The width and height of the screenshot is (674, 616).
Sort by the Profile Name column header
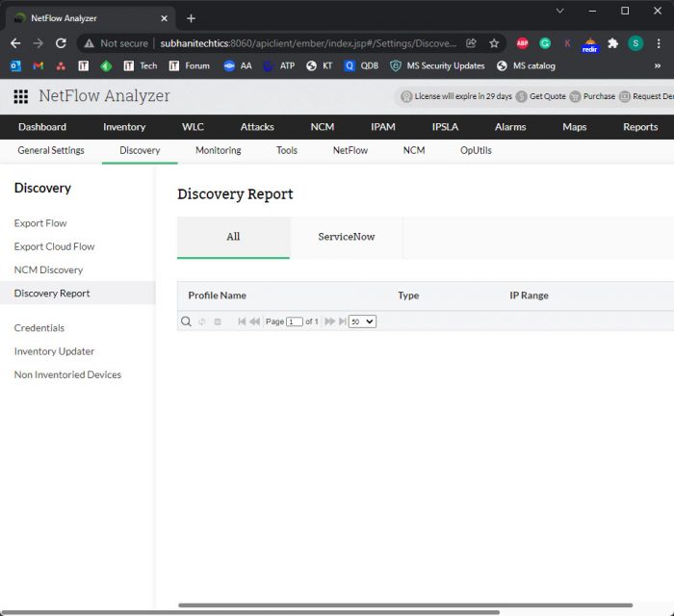click(x=217, y=295)
